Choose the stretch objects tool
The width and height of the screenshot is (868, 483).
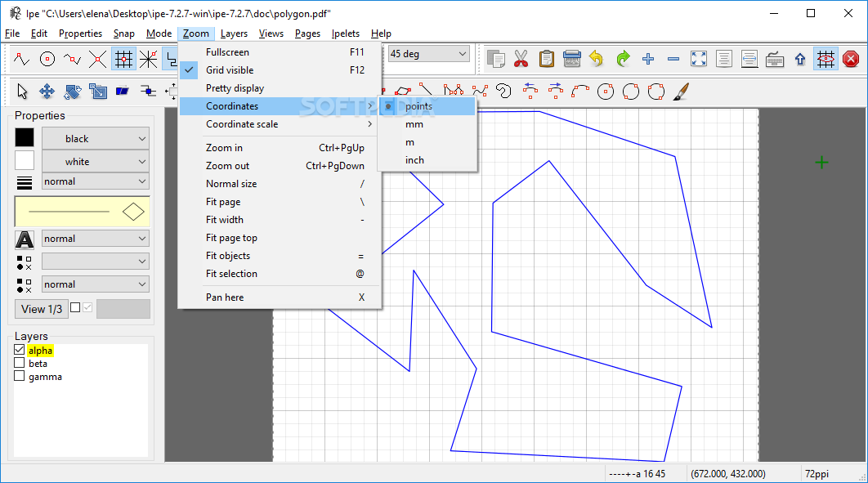pos(98,92)
